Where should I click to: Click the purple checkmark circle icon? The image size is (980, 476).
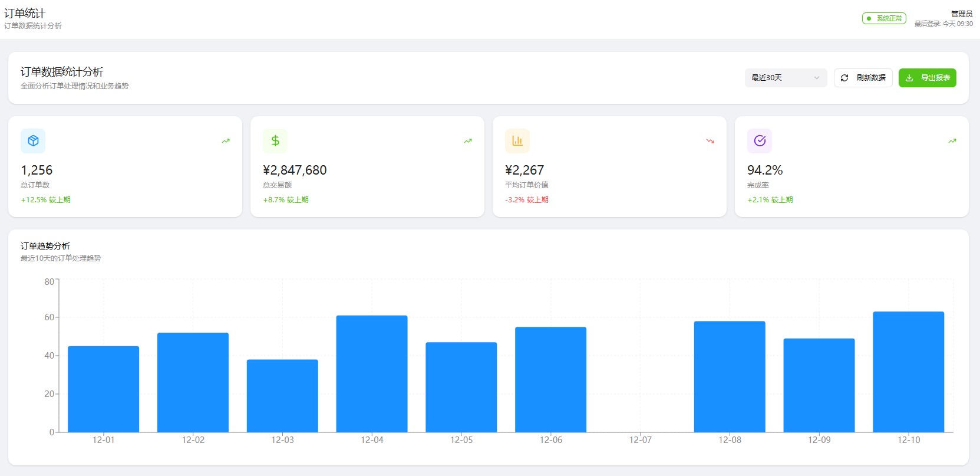coord(760,141)
